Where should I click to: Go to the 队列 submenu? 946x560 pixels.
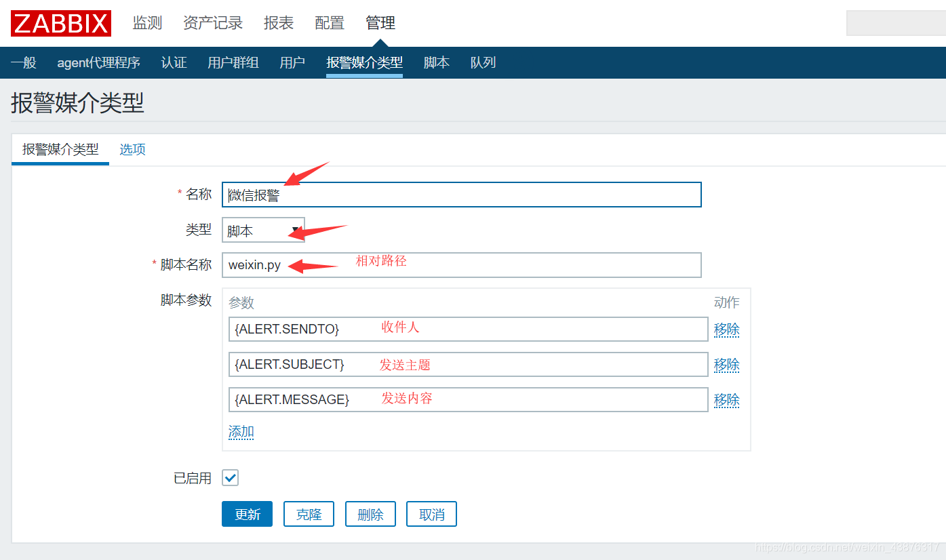pyautogui.click(x=483, y=63)
